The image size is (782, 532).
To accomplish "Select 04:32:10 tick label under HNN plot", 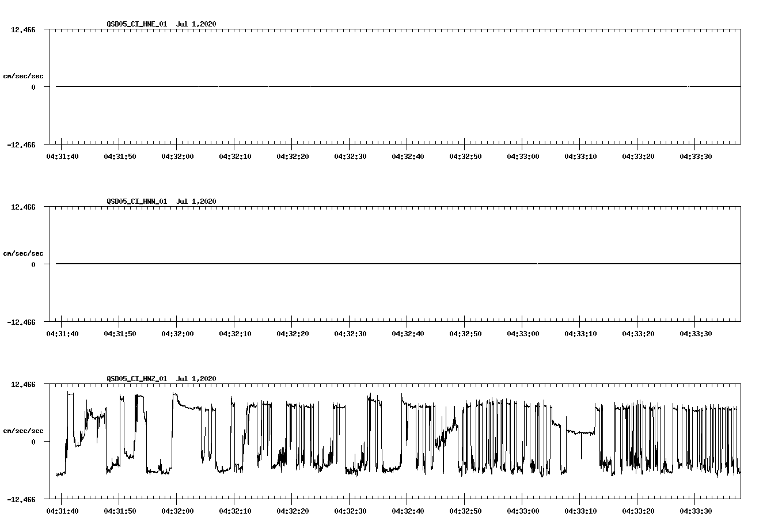I will pos(235,334).
